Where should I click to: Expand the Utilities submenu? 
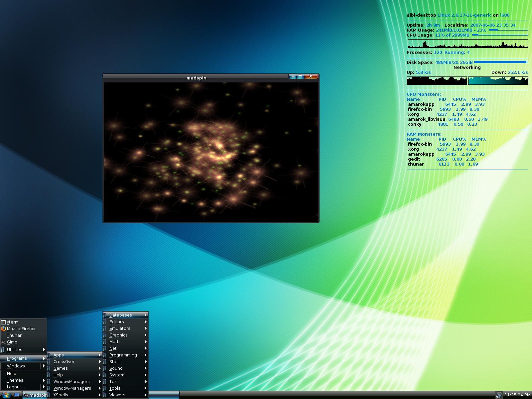23,349
